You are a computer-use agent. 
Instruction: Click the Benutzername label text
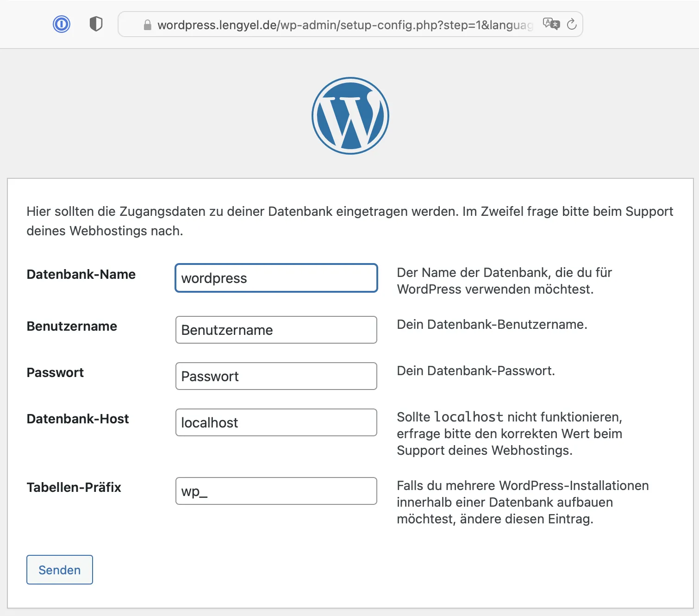click(72, 326)
